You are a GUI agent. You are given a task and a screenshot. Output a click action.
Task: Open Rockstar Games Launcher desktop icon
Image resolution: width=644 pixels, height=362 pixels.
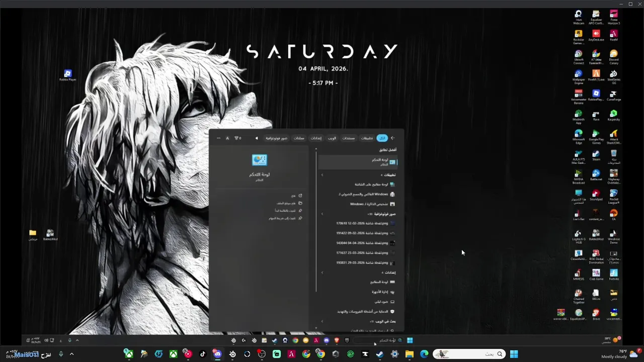point(579,37)
